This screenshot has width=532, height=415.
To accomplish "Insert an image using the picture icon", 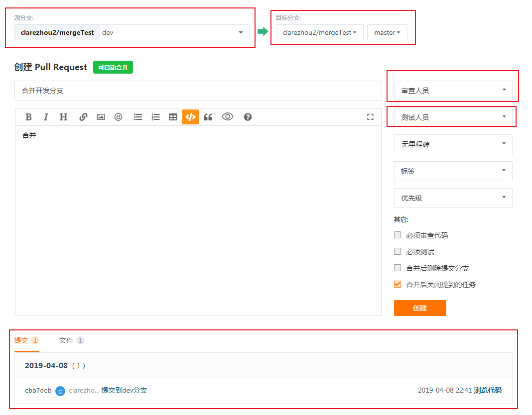I will 101,117.
